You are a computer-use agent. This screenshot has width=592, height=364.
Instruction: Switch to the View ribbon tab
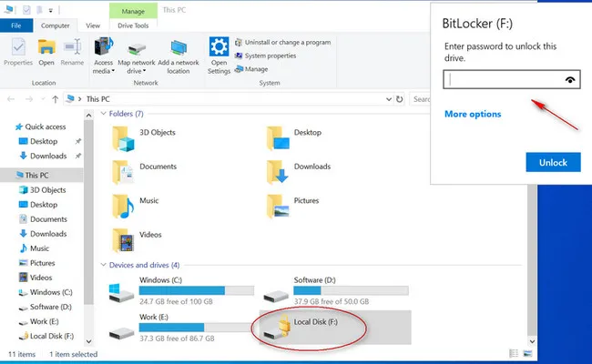click(x=93, y=25)
